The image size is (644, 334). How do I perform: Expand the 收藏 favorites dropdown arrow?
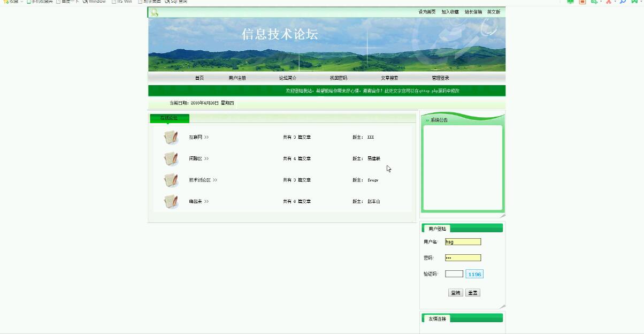coord(22,2)
